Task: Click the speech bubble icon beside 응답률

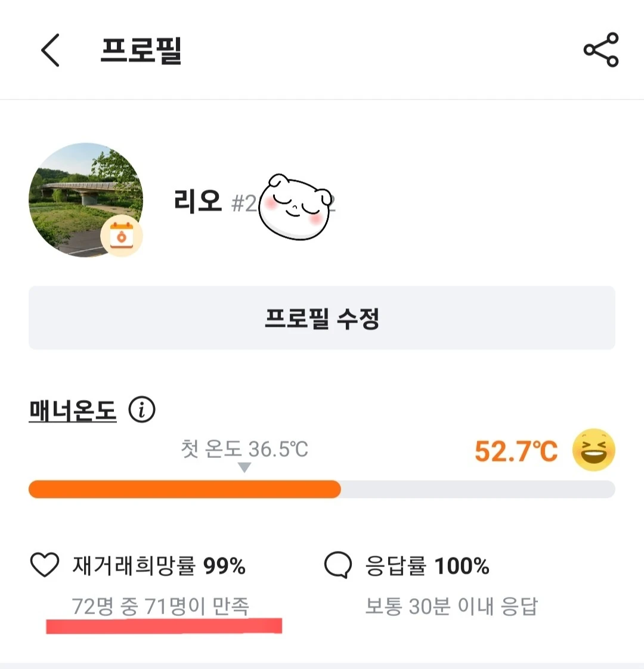Action: [x=338, y=565]
